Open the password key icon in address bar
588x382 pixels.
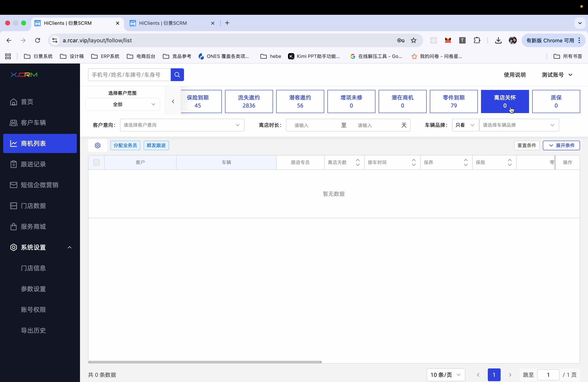(x=400, y=41)
